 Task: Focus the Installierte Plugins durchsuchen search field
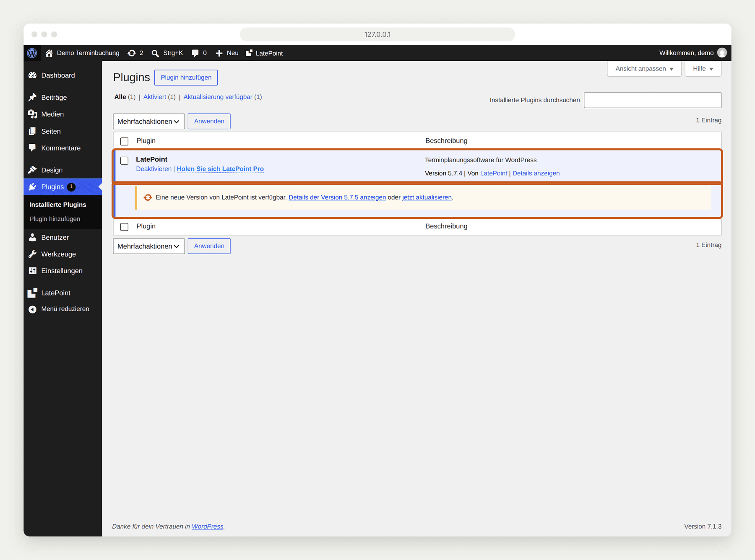(653, 100)
